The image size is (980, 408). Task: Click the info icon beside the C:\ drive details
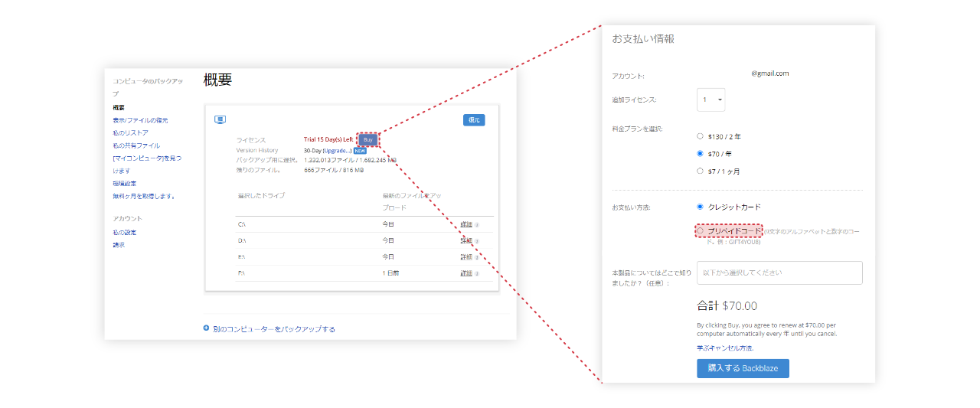pos(477,225)
